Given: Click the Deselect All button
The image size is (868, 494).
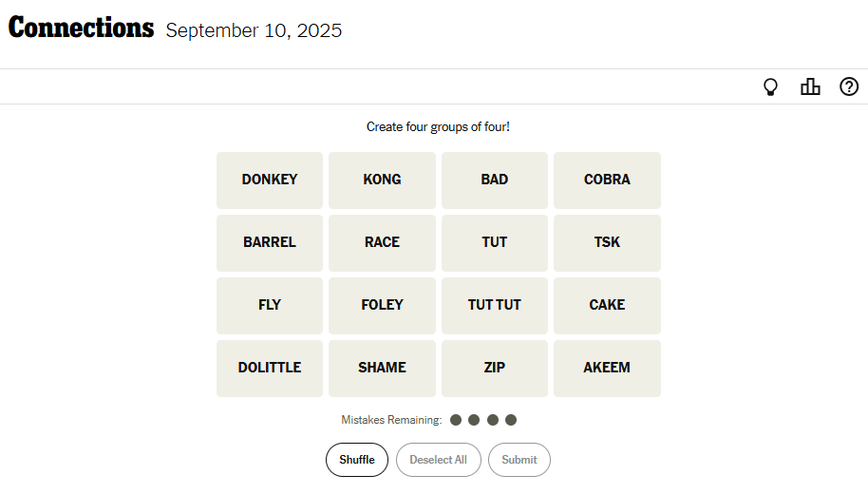Looking at the screenshot, I should point(438,460).
